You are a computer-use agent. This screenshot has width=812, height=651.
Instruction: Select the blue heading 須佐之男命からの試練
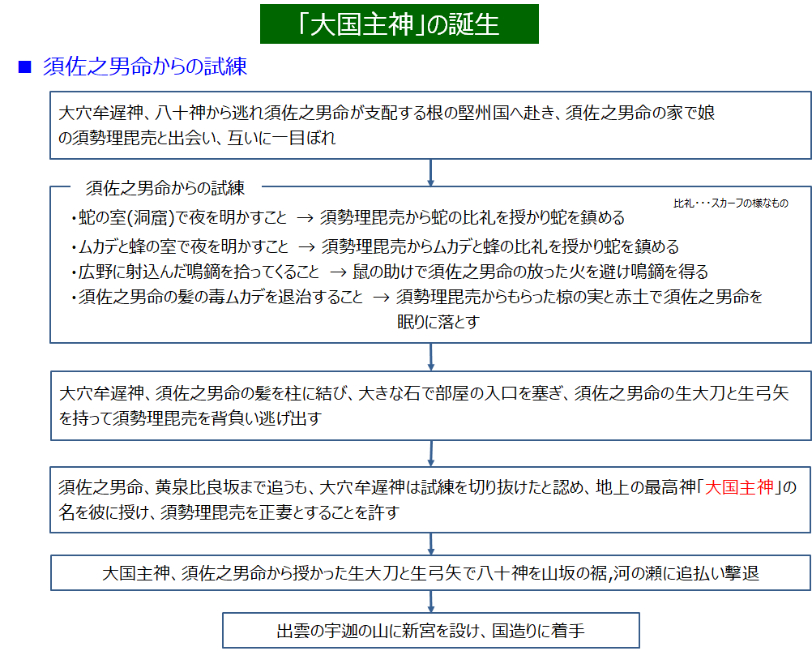coord(144,66)
